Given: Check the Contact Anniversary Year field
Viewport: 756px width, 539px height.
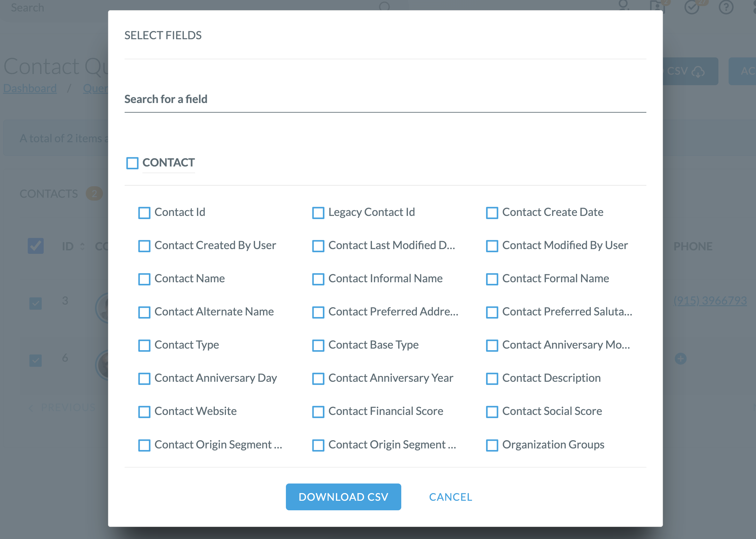Looking at the screenshot, I should [318, 379].
